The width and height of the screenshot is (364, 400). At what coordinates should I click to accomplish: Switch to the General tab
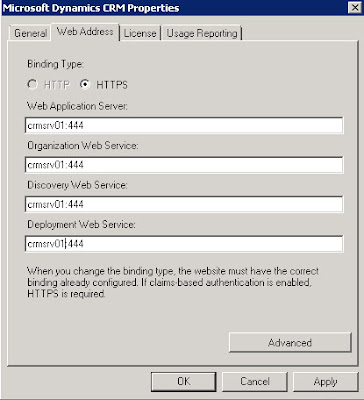click(30, 33)
